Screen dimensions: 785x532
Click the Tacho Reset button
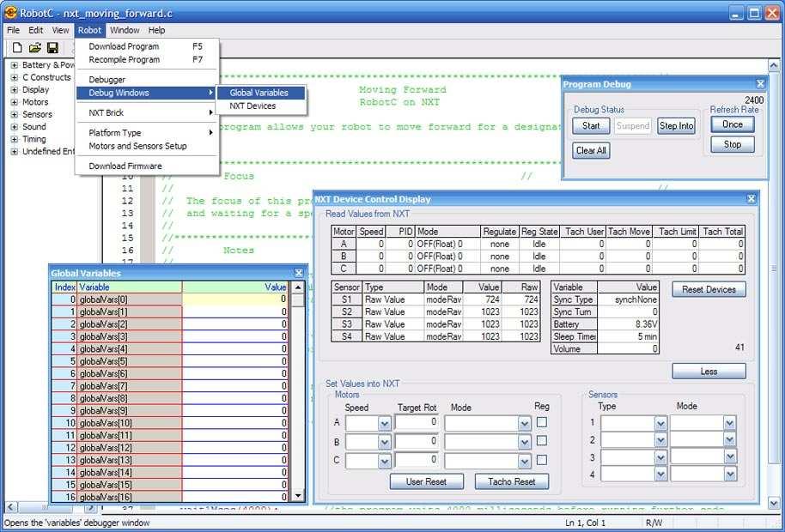(512, 482)
